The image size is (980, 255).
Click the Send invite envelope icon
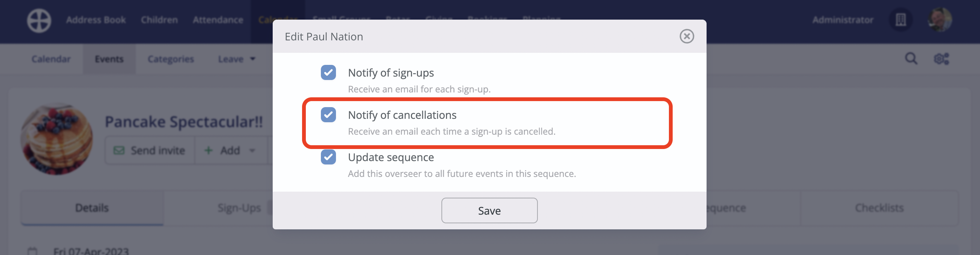[x=119, y=151]
